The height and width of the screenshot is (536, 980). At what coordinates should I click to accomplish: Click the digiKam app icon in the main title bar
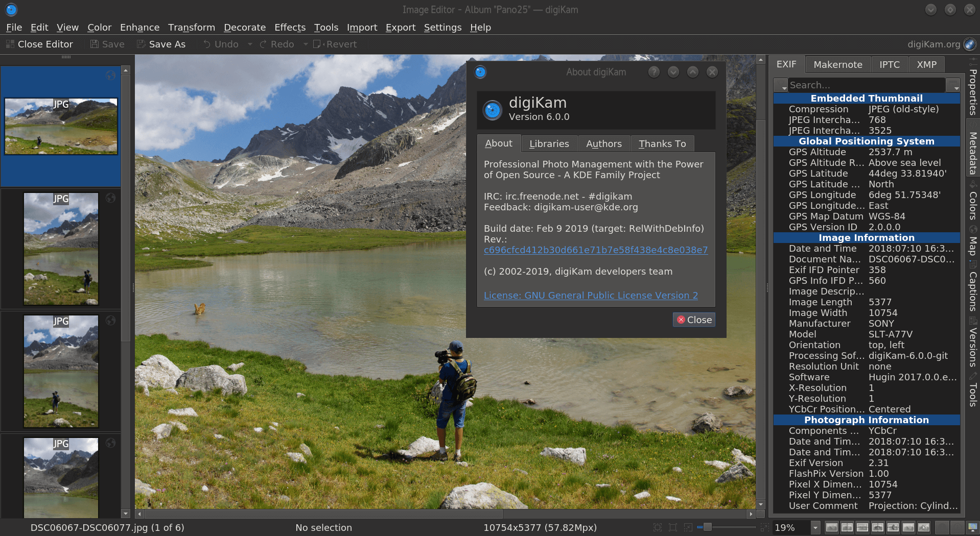pyautogui.click(x=11, y=9)
